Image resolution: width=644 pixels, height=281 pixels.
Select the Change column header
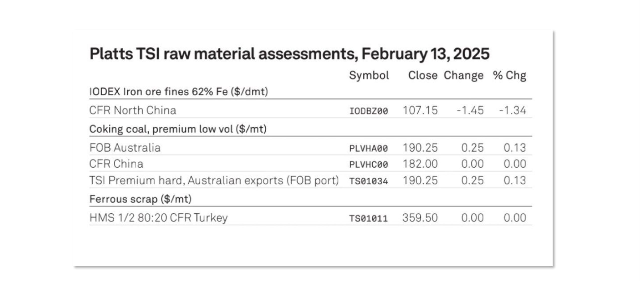coord(463,76)
